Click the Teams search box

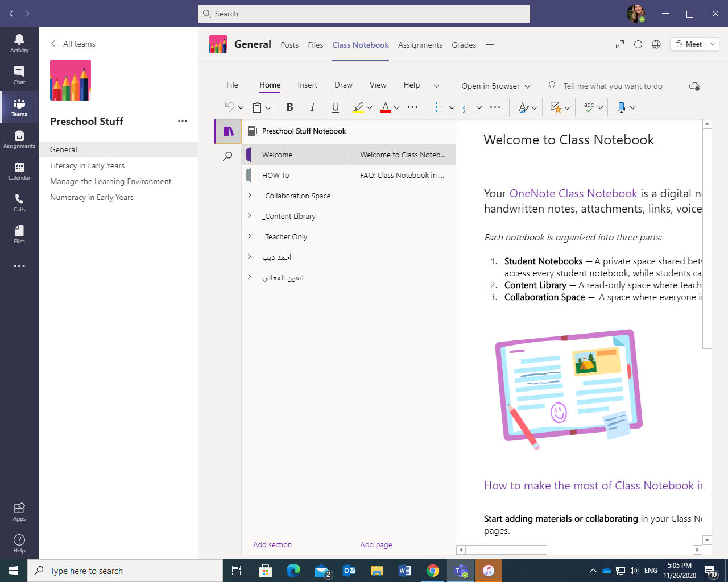click(364, 14)
